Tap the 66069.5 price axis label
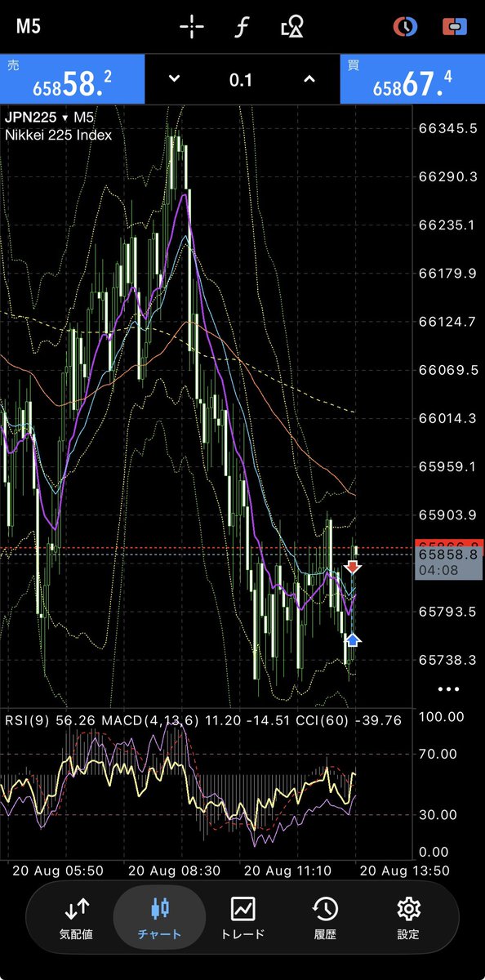 pos(447,371)
